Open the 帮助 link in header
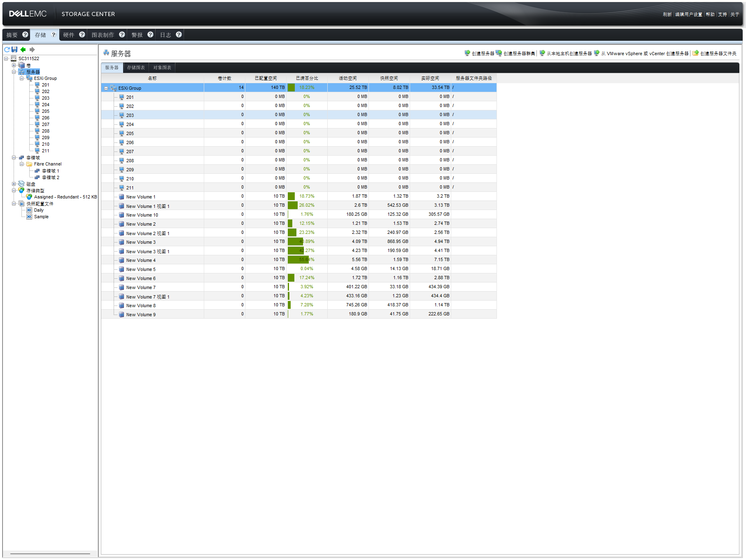Screen dimensions: 746x560 [x=710, y=14]
